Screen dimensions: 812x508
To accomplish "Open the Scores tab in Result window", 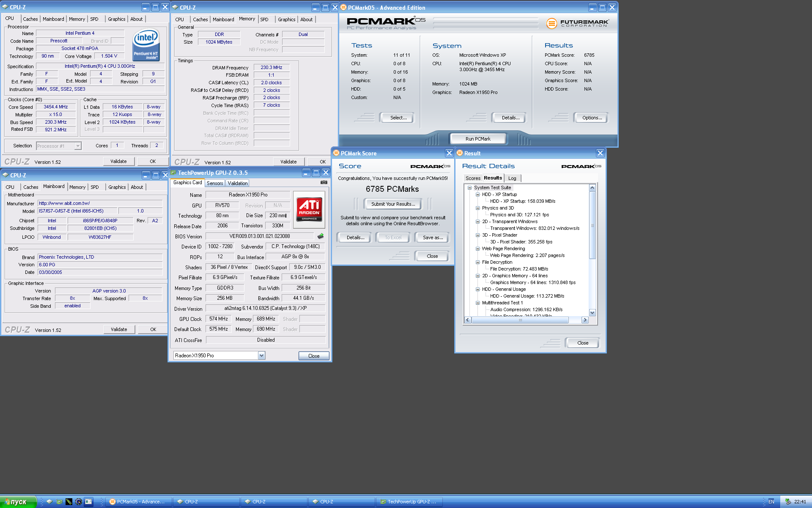I will [473, 178].
